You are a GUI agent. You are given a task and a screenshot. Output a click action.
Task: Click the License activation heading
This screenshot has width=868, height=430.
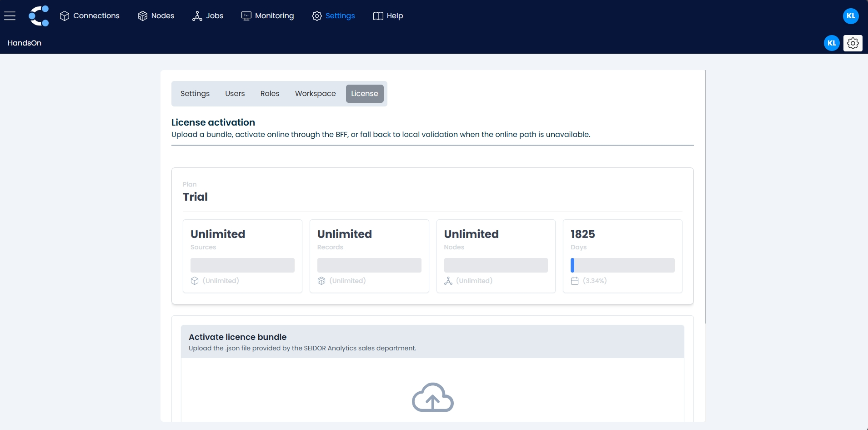213,122
